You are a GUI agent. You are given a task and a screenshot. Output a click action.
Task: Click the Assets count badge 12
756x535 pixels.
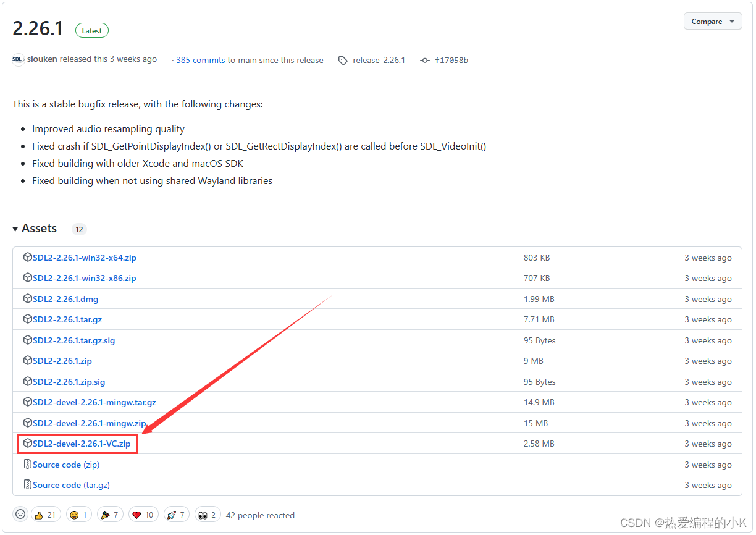pyautogui.click(x=79, y=229)
